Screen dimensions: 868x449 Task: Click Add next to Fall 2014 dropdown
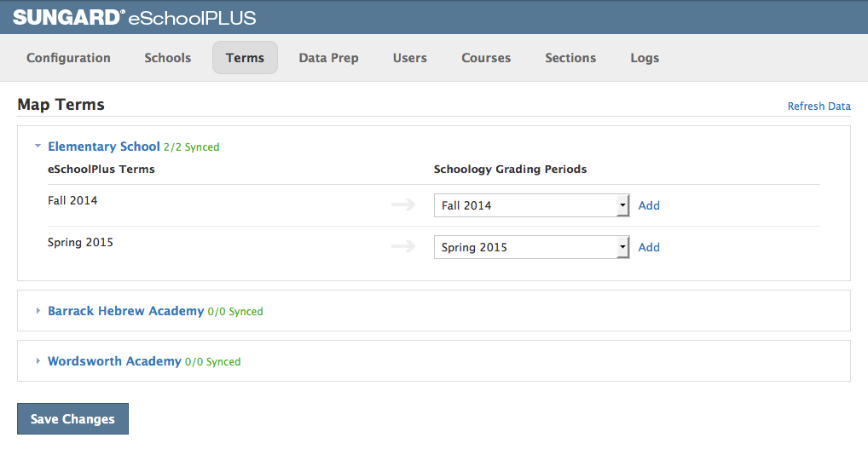(x=649, y=205)
